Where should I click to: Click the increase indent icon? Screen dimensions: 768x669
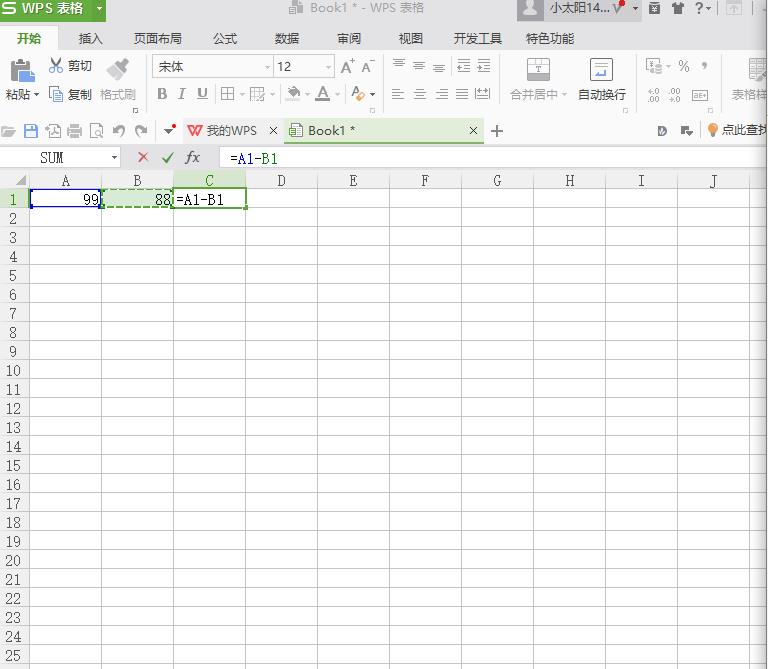(x=483, y=65)
